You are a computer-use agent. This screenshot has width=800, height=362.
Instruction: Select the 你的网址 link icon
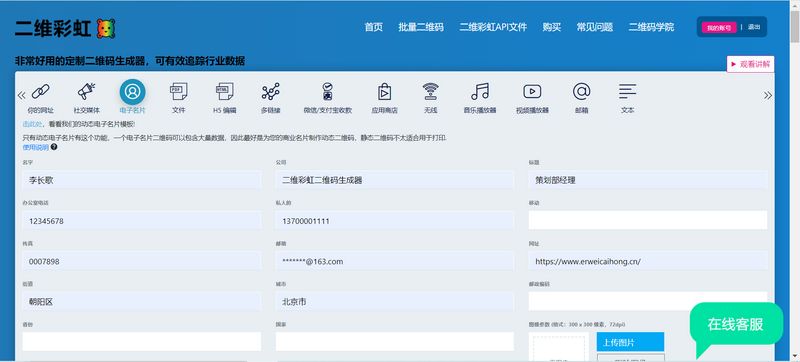coord(40,92)
